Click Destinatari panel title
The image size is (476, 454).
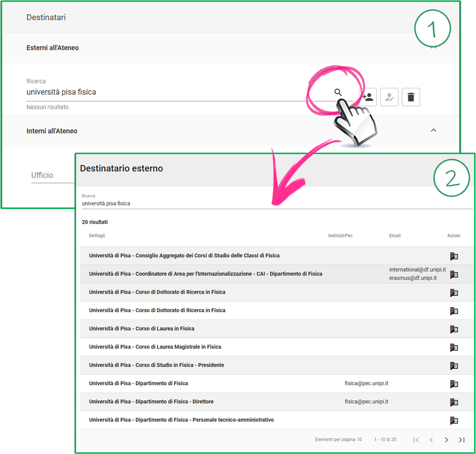pyautogui.click(x=46, y=17)
